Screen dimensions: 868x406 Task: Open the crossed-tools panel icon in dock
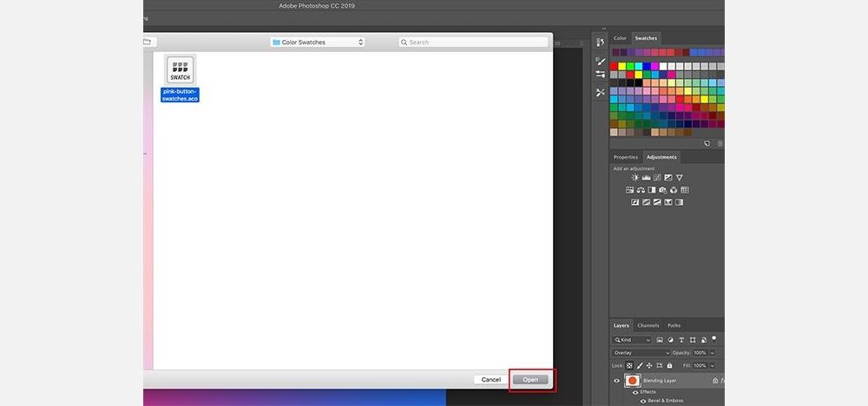tap(600, 92)
